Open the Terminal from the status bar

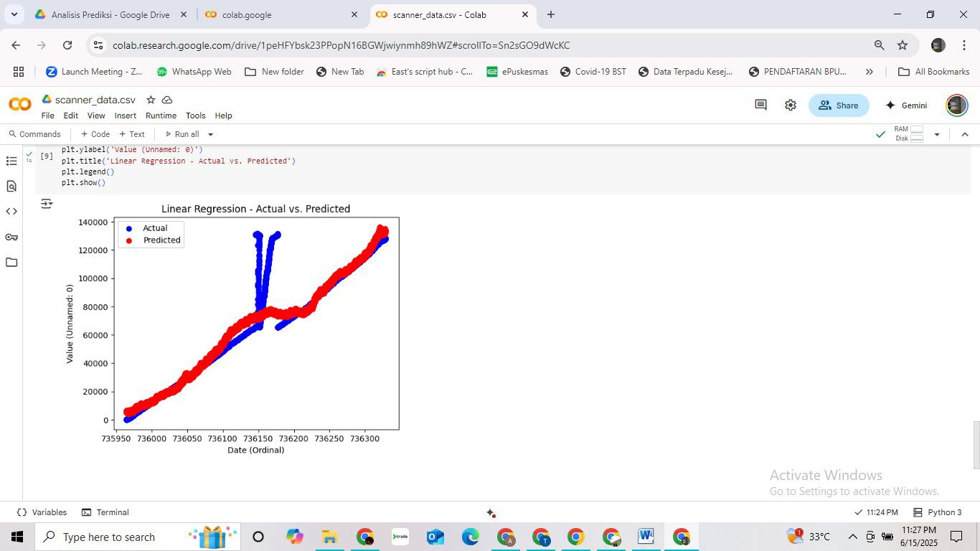105,512
